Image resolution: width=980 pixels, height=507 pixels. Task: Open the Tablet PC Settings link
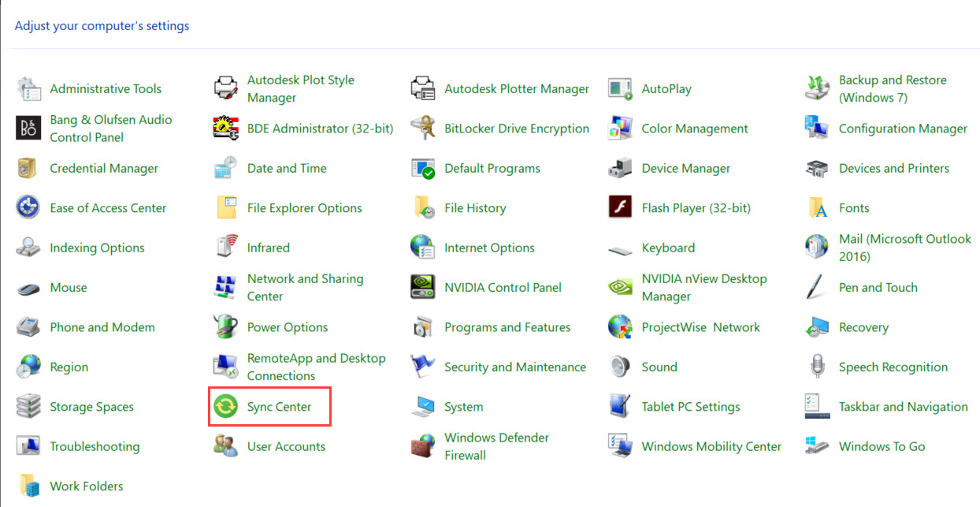[x=691, y=407]
